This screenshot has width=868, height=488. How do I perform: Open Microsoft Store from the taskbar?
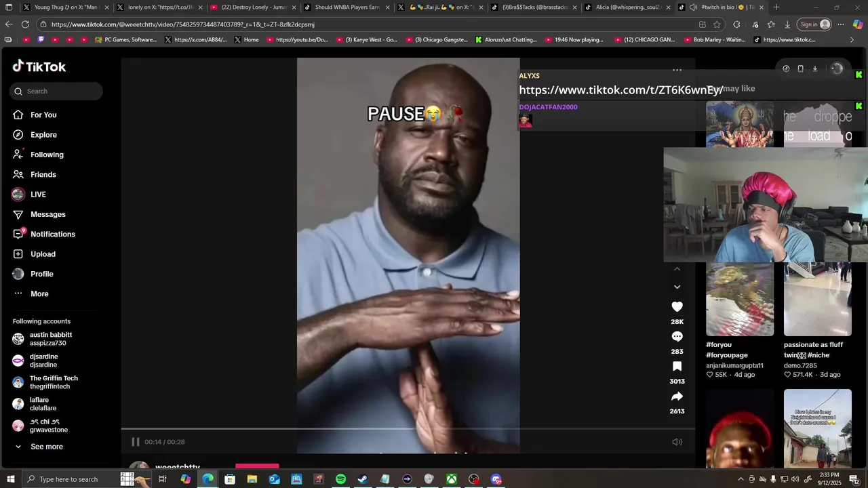coord(230,479)
